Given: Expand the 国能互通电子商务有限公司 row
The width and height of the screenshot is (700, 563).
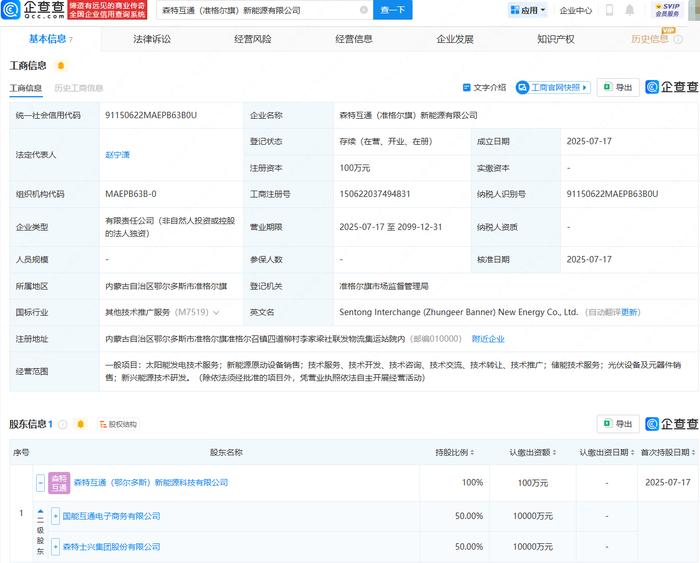Looking at the screenshot, I should [x=55, y=516].
